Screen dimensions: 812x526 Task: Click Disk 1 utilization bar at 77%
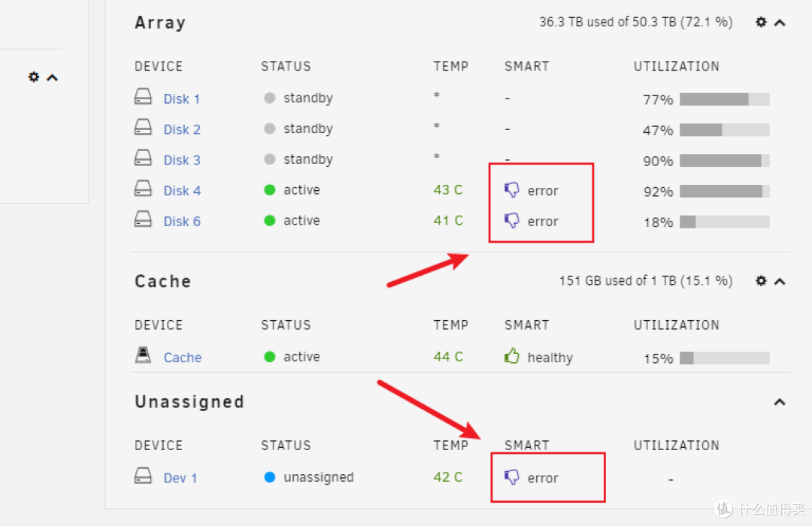[724, 99]
